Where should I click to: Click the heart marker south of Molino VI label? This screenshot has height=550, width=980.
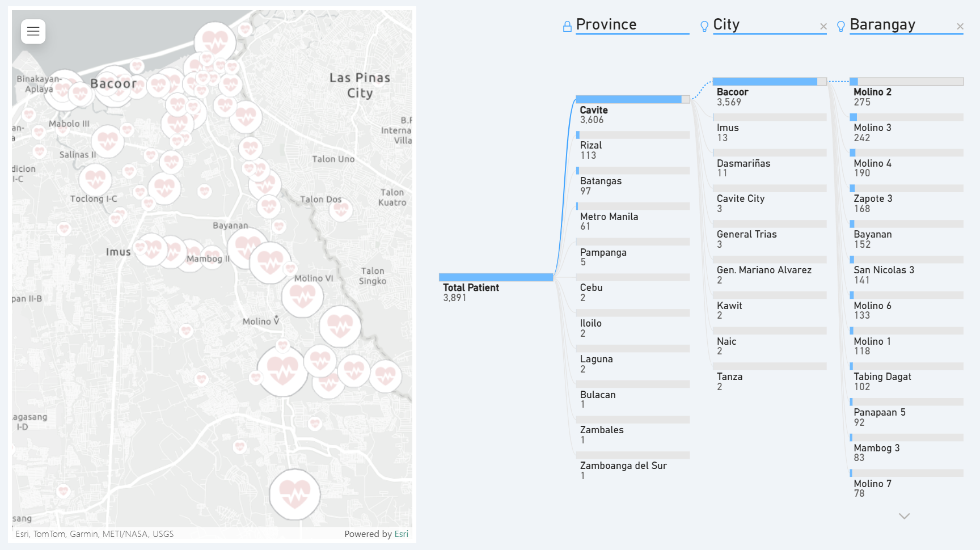[x=302, y=297]
